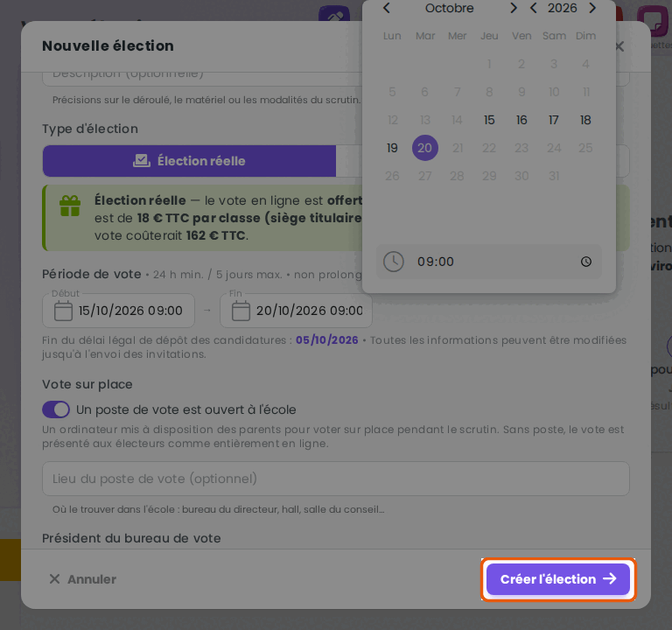The height and width of the screenshot is (630, 672).
Task: Click calendar icon in Début field
Action: click(x=63, y=311)
